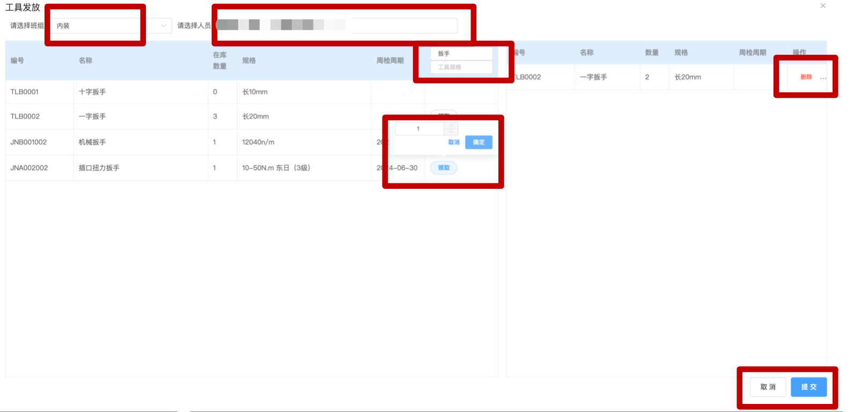
Task: Click the 10-50N.m 东日（3级） cell
Action: 304,168
